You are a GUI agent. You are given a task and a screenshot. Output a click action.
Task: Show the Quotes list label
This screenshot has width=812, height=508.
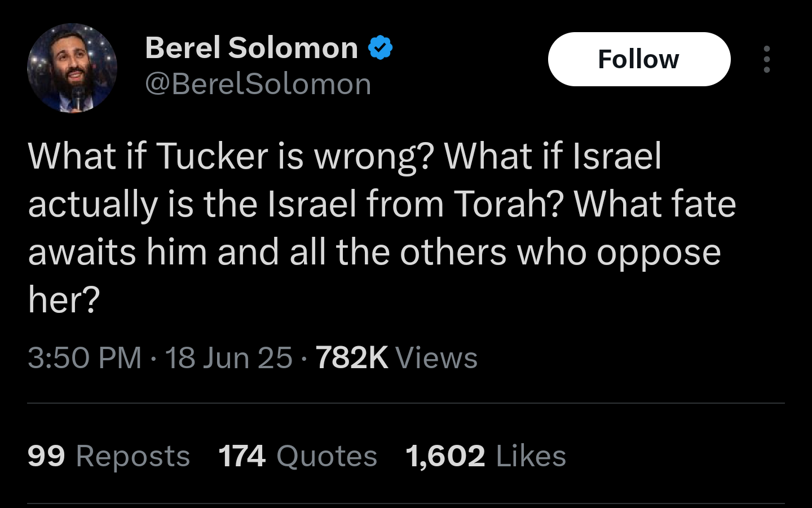pyautogui.click(x=326, y=456)
